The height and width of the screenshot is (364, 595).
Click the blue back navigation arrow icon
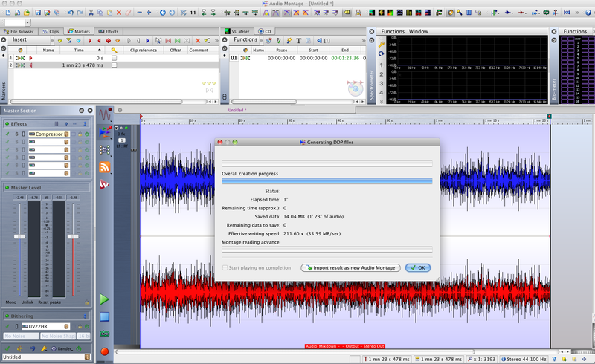point(162,13)
